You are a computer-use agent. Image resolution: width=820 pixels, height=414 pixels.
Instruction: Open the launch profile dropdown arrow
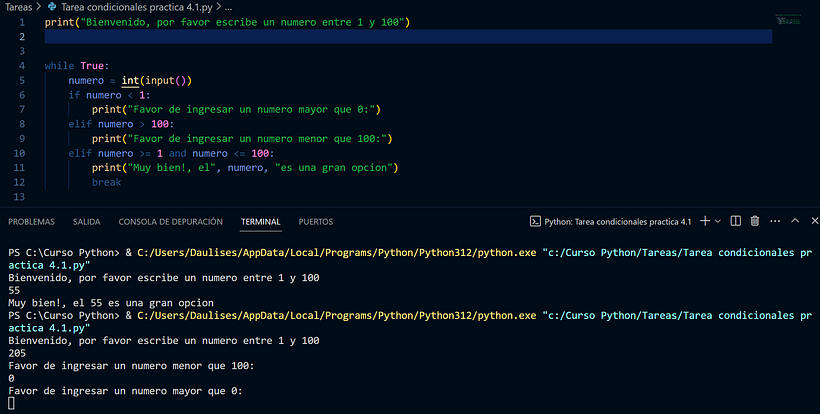coord(718,221)
